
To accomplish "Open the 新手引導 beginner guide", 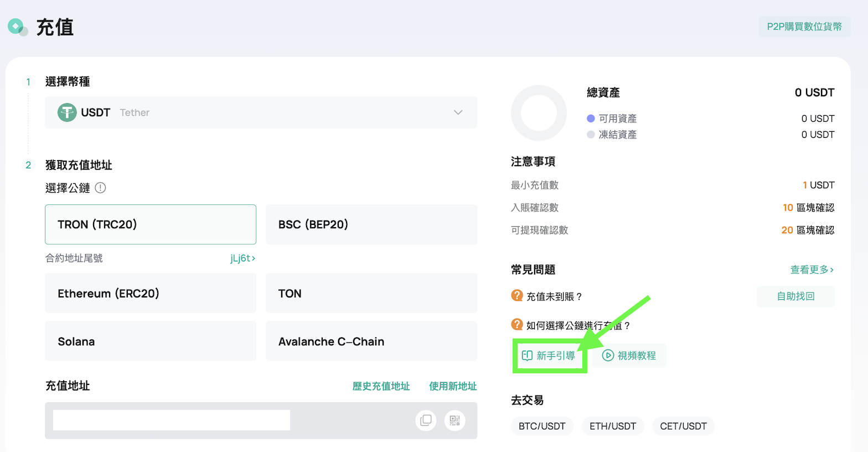I will [x=549, y=356].
